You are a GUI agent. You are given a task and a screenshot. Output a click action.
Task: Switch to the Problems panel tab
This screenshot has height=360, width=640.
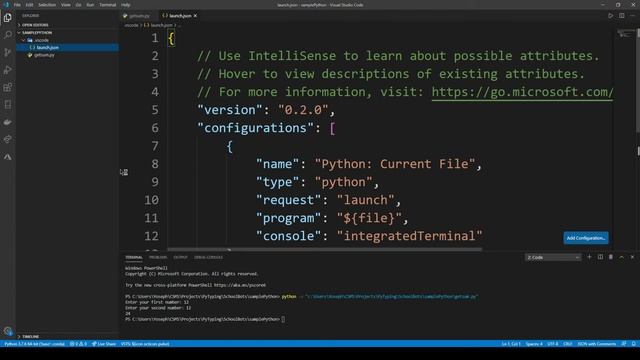click(x=158, y=257)
